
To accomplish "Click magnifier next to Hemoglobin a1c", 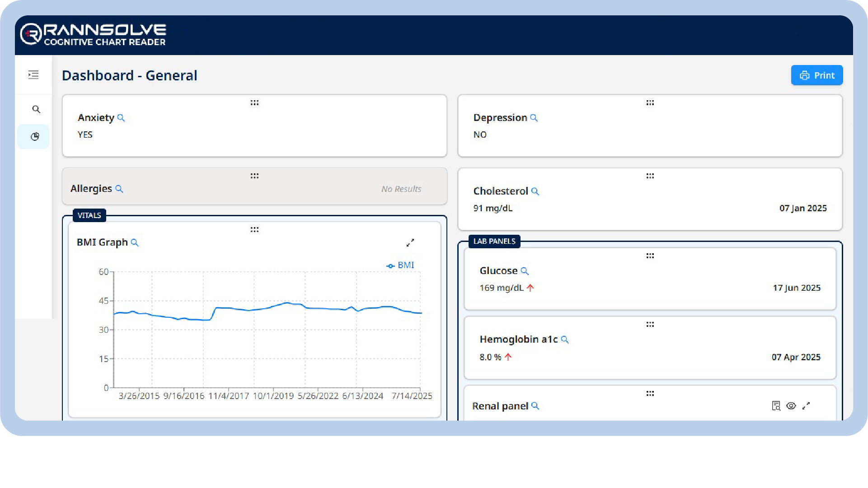I will 565,339.
